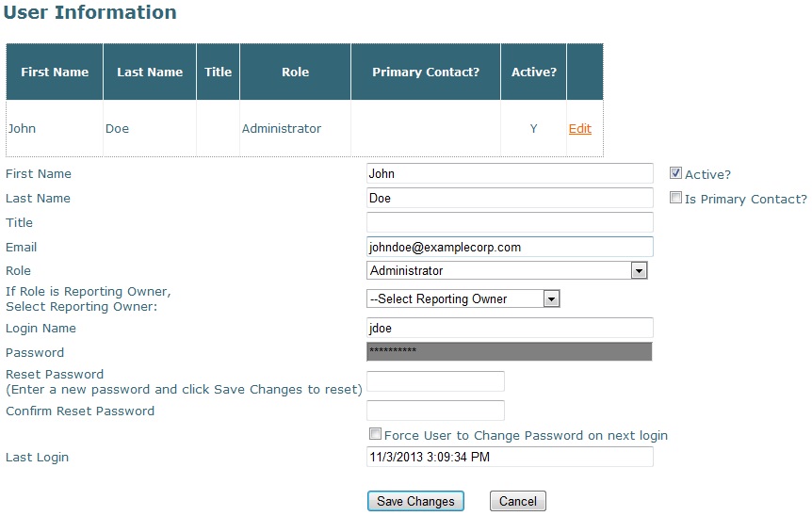Click the Edit link for John Doe
Viewport: 812px width, 516px height.
point(579,129)
